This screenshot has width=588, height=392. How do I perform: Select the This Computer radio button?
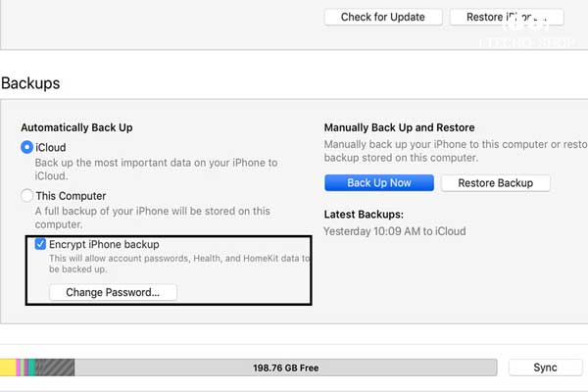[27, 195]
